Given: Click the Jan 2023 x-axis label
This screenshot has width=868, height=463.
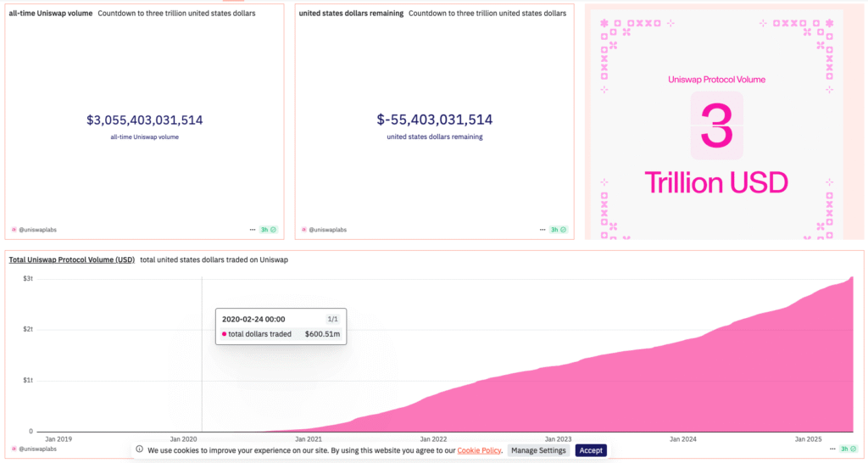Looking at the screenshot, I should coord(558,439).
